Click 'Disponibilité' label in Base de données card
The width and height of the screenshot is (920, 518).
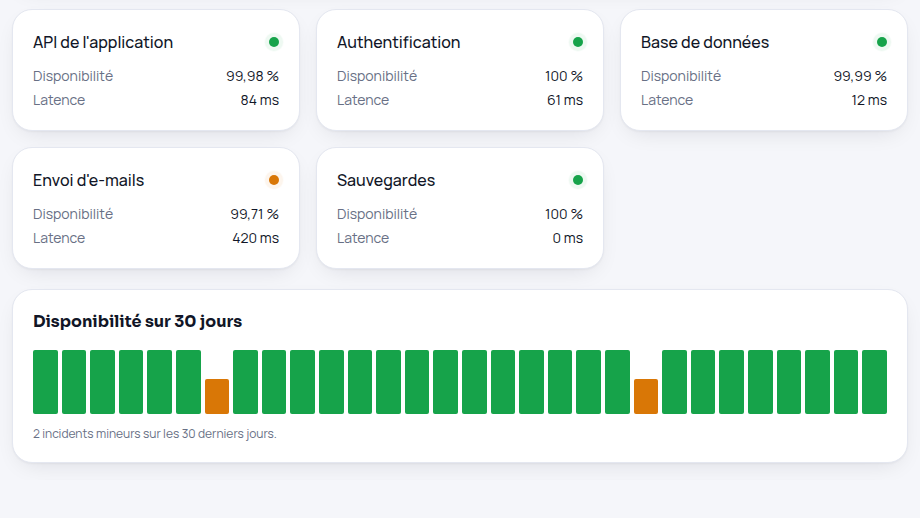[681, 76]
